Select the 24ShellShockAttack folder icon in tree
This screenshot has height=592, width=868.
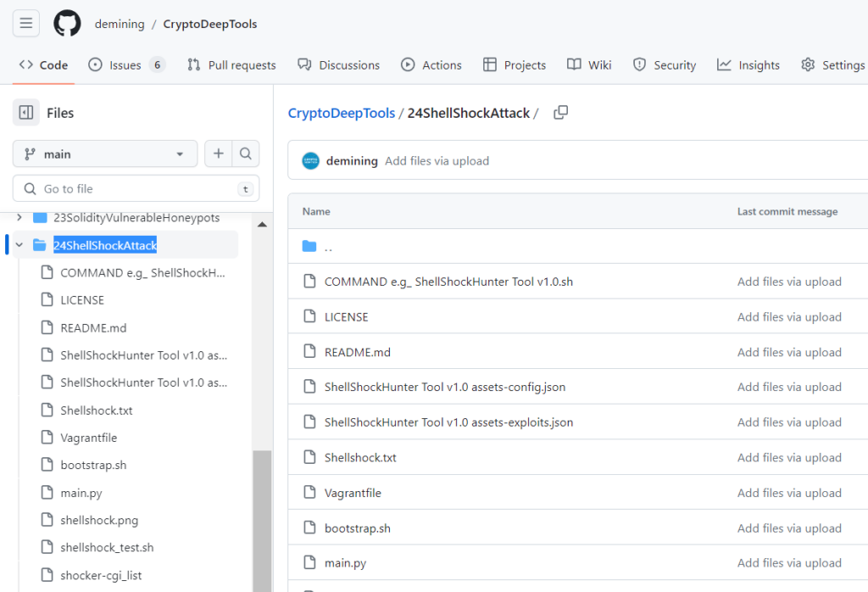tap(39, 245)
